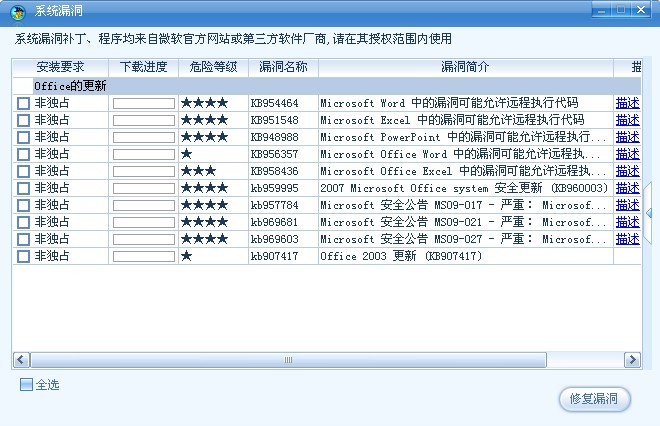Expand the side panel arrow on right edge
Viewport: 660px width, 426px height.
[x=649, y=213]
